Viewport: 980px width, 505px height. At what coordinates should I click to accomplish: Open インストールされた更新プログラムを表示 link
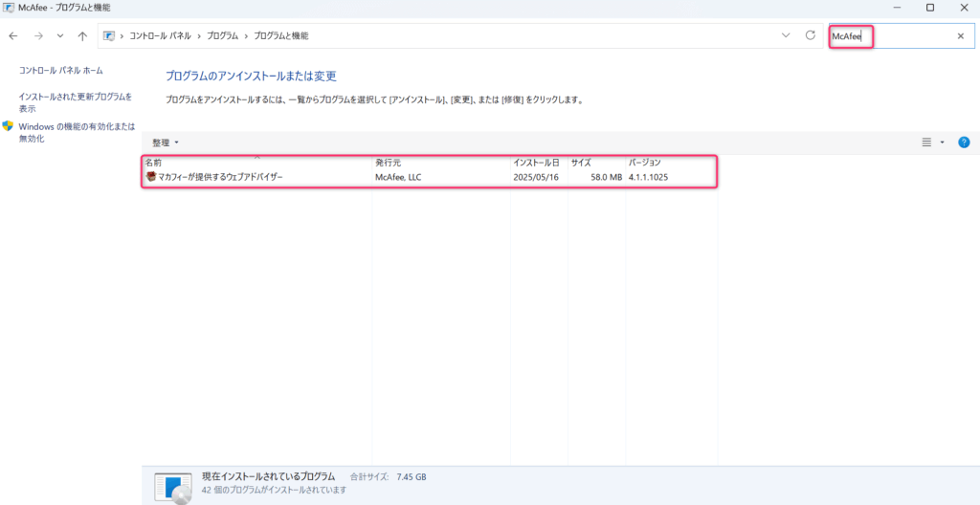point(76,102)
